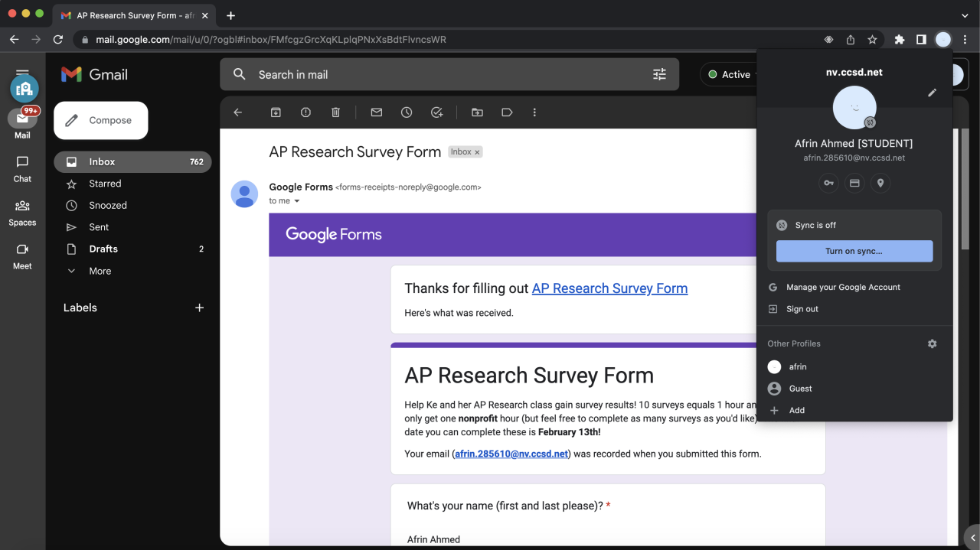
Task: Open saved passwords key icon
Action: 828,184
